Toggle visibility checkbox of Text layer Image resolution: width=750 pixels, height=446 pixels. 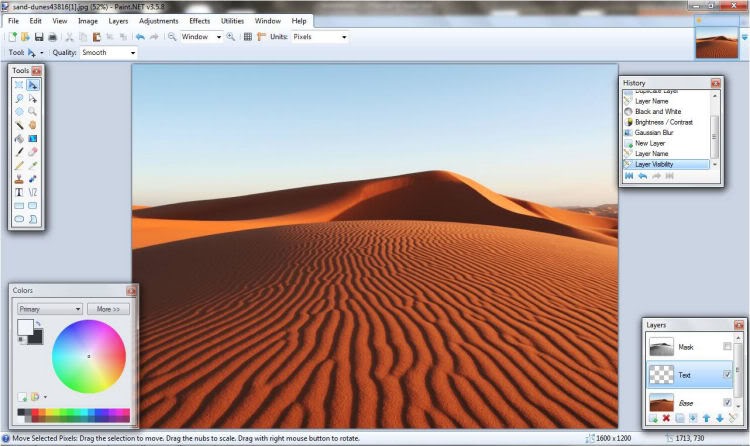pos(727,375)
